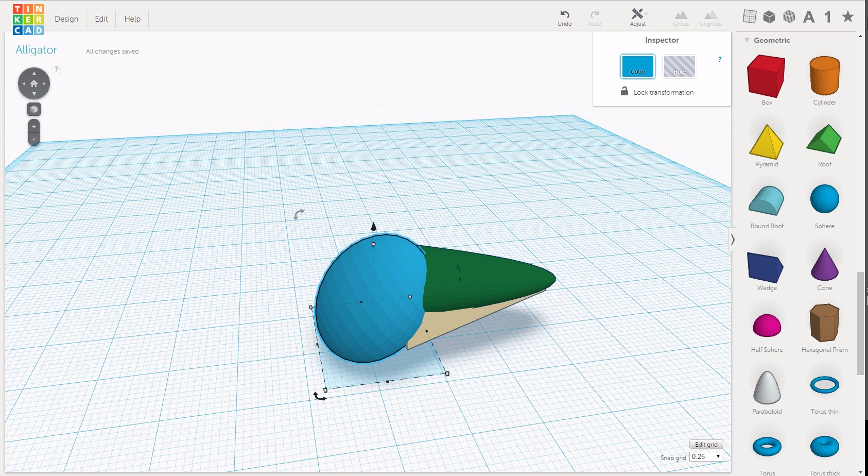Click the Alligator design title
Screen dimensions: 868x476
[36, 50]
